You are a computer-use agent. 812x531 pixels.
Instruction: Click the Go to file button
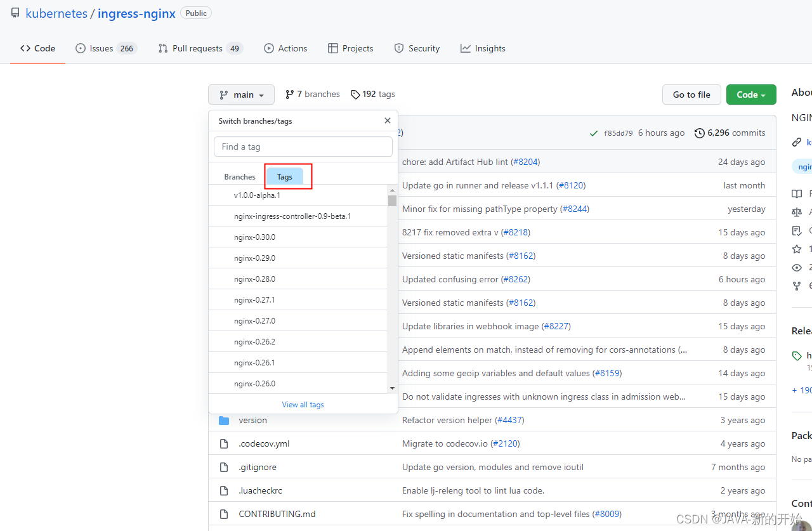pos(691,95)
